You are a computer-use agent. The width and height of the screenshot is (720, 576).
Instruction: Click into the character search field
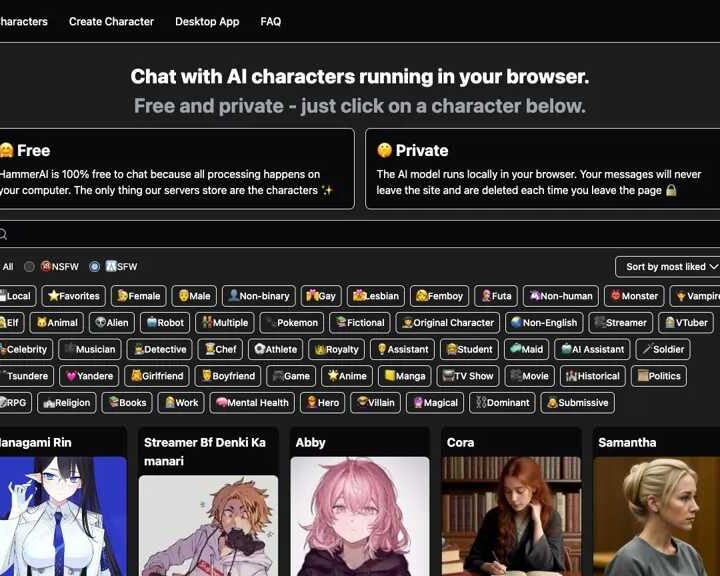[360, 234]
